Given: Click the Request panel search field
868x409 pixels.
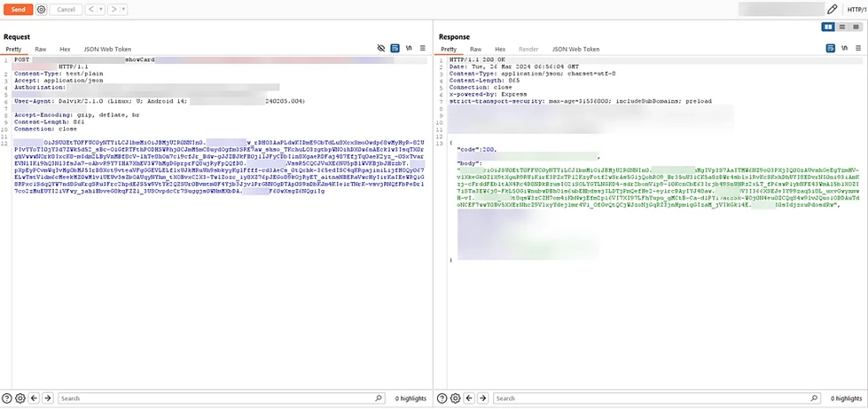Looking at the screenshot, I should pyautogui.click(x=222, y=398).
